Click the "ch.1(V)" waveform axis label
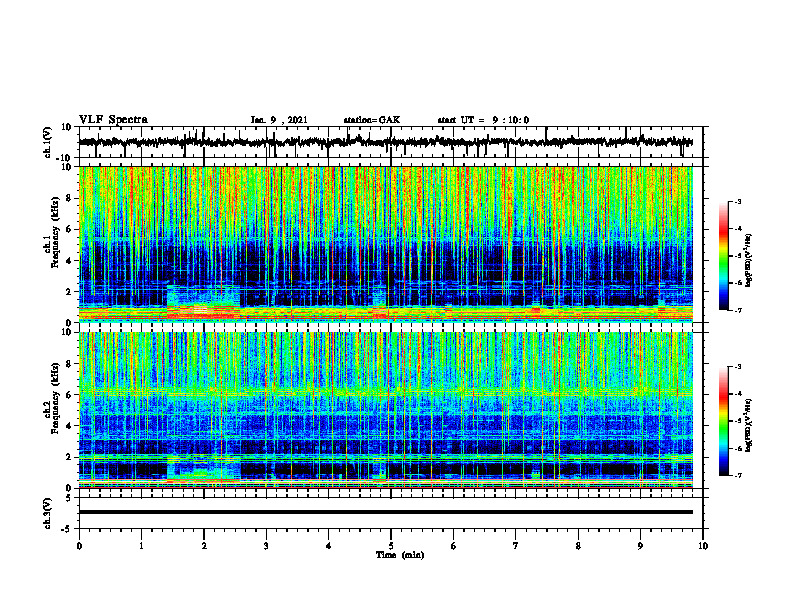The height and width of the screenshot is (612, 792). tap(48, 142)
